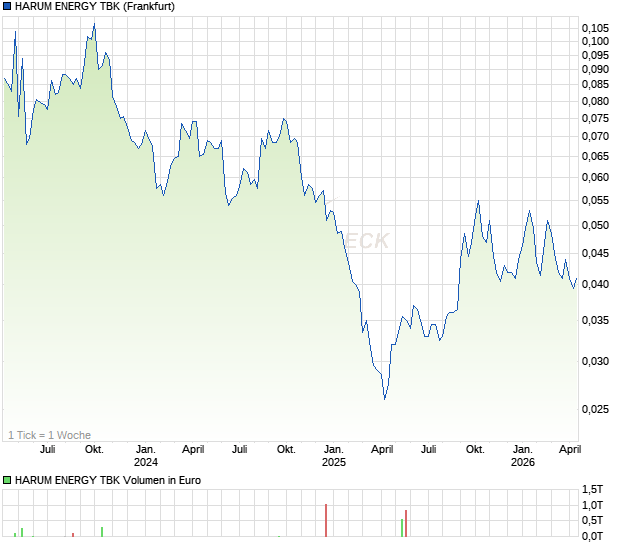The width and height of the screenshot is (620, 546).
Task: Click the price axis label '0,045'
Action: (595, 253)
